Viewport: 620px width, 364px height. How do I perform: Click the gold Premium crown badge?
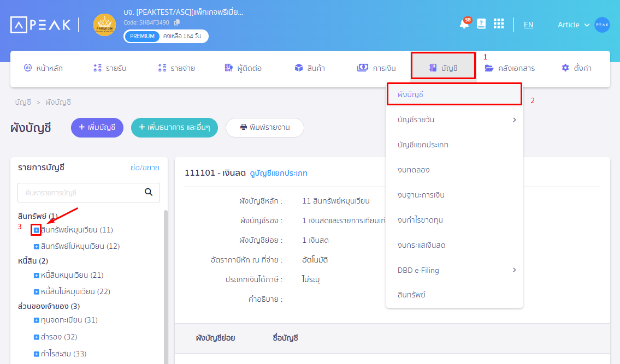tap(104, 25)
